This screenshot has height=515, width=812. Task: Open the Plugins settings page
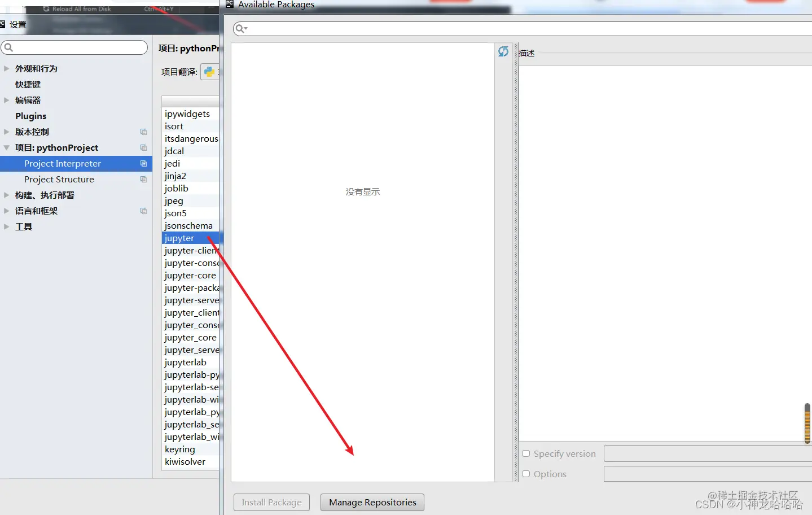coord(31,116)
